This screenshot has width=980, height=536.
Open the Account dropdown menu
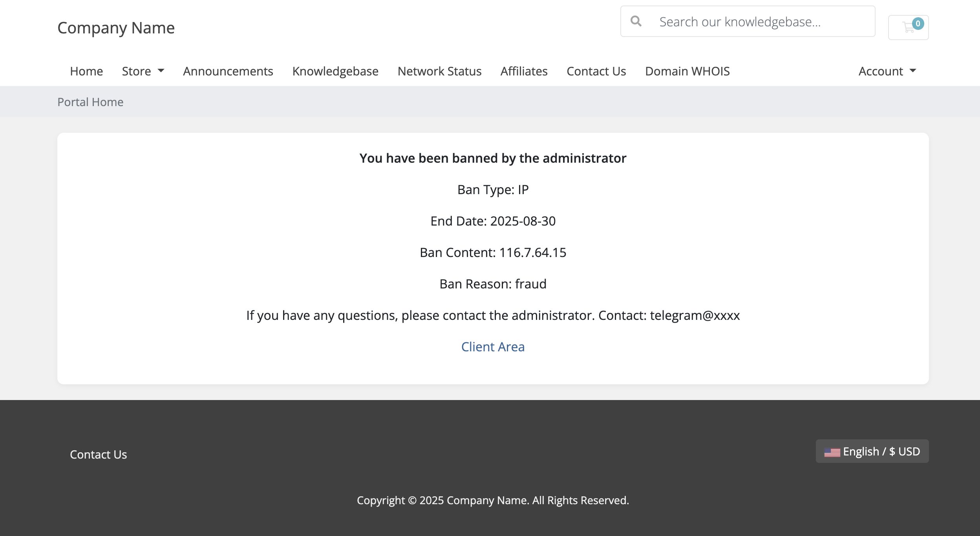[x=887, y=71]
